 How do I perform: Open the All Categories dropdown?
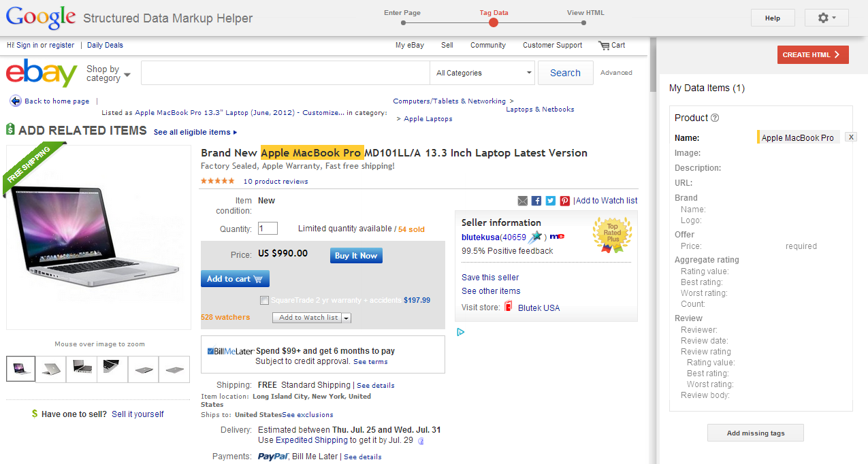pyautogui.click(x=481, y=72)
